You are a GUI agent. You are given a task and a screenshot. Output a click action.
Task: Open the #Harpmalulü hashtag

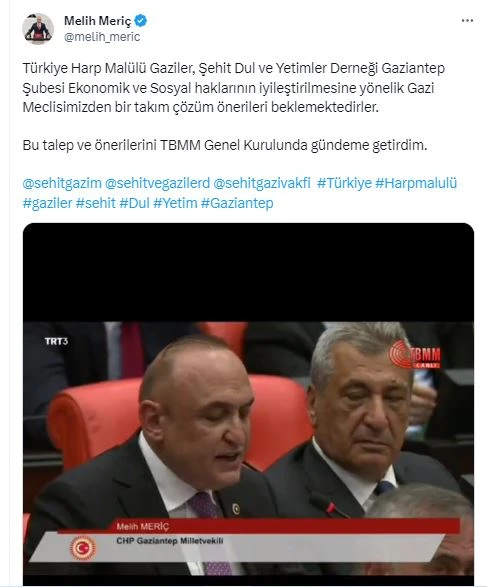416,183
